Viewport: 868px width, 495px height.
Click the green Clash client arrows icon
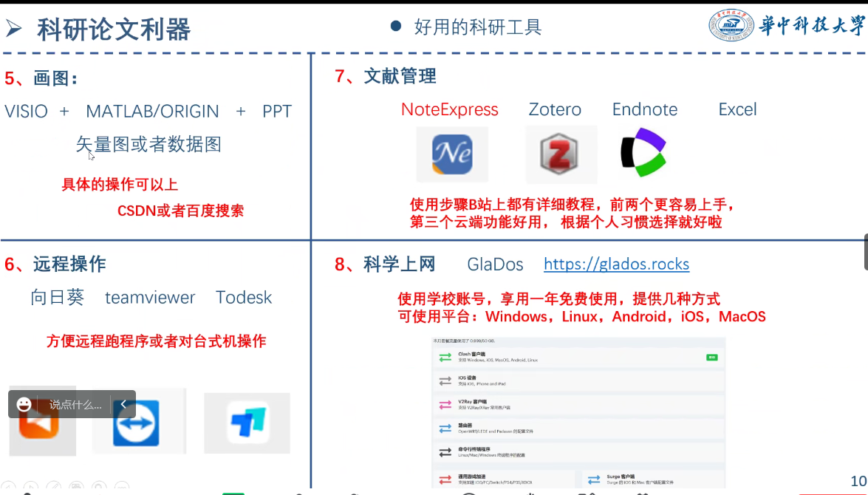pos(445,358)
